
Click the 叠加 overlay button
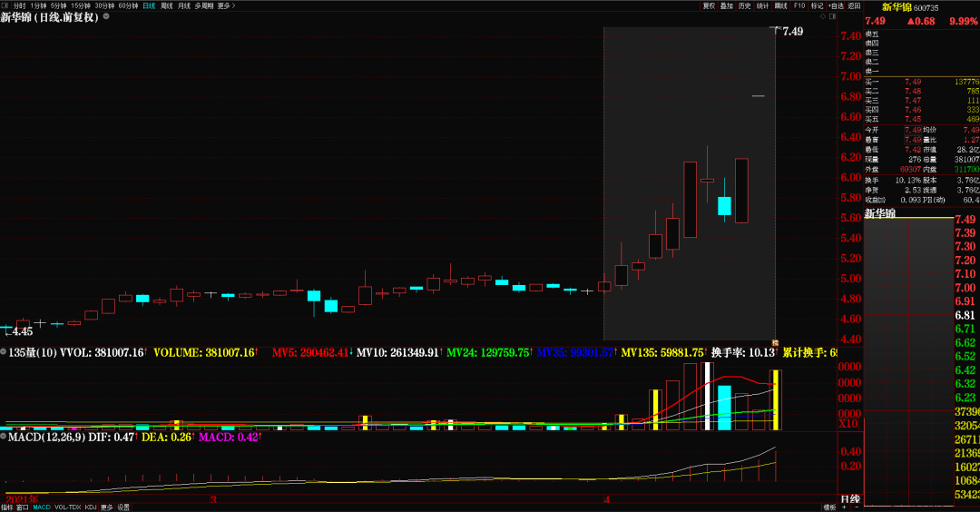(x=726, y=5)
